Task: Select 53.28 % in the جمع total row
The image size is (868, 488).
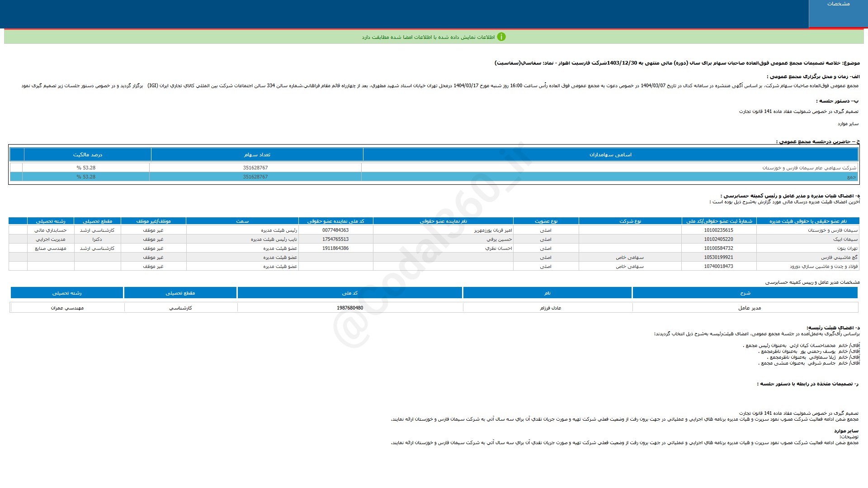Action: [x=86, y=177]
